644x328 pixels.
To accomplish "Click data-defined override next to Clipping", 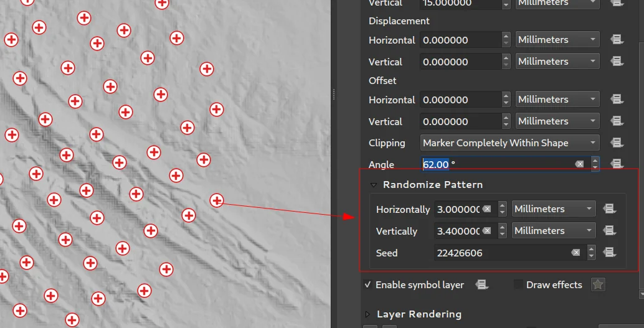I will (617, 143).
